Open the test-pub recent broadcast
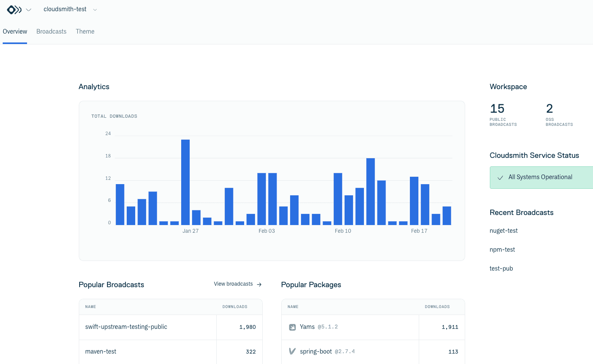The height and width of the screenshot is (364, 593). tap(501, 269)
